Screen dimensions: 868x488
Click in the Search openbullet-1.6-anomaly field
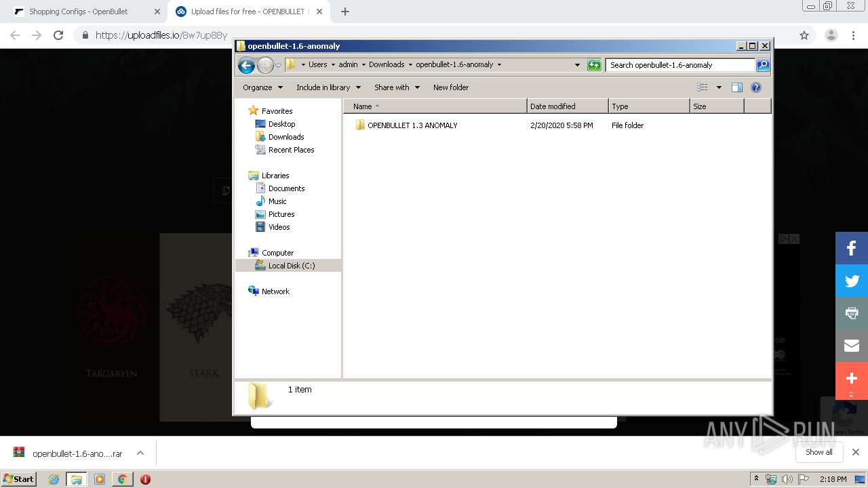pos(680,65)
